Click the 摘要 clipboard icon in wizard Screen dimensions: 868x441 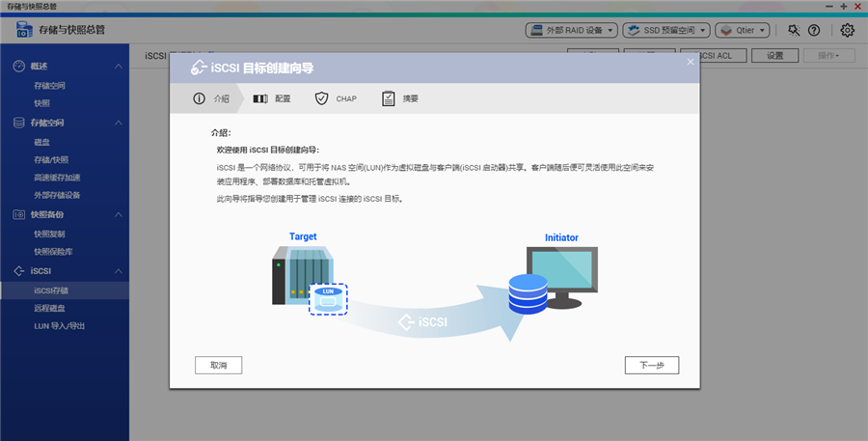point(388,98)
